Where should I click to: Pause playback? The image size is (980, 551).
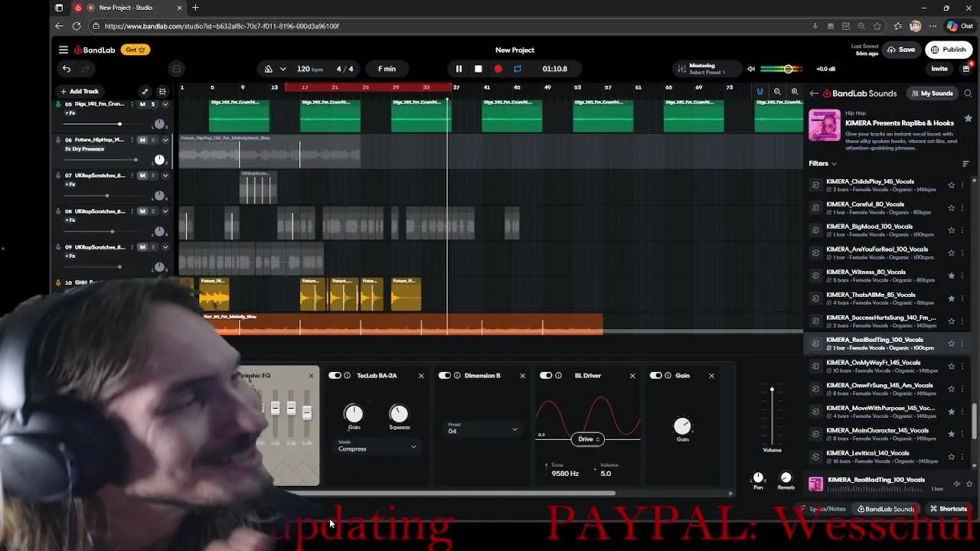point(459,69)
